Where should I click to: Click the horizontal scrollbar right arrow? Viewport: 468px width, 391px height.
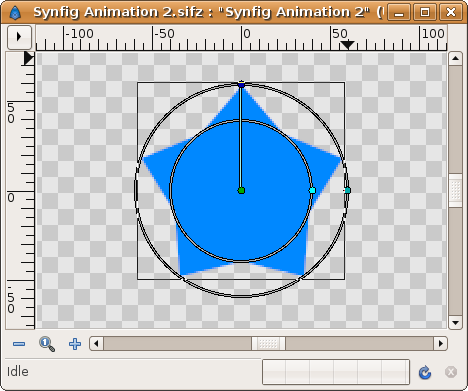coord(441,343)
